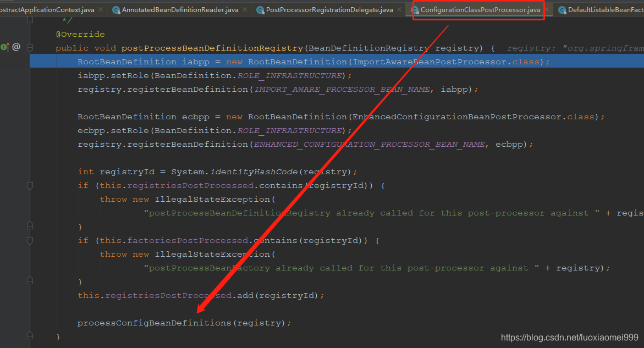Click the factoriesPostProcessed field reference
644x348 pixels.
tap(188, 240)
